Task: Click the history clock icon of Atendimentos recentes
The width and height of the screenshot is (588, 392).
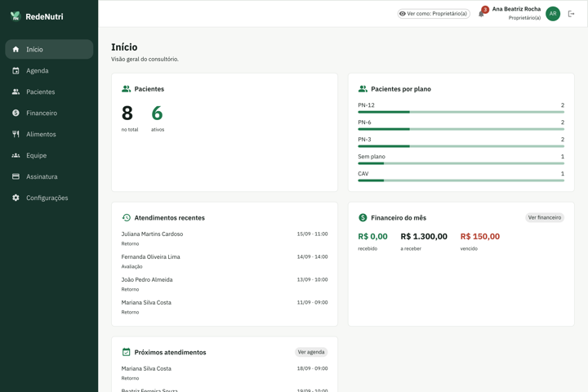Action: pos(127,217)
